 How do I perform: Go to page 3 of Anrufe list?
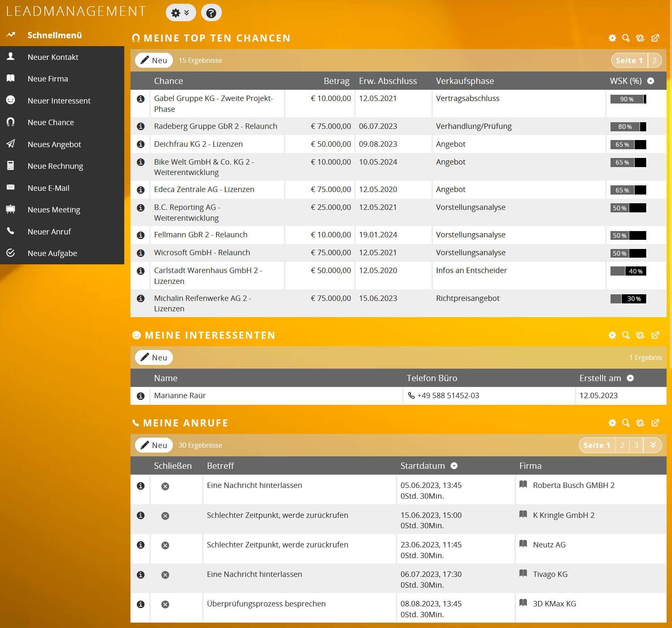coord(636,445)
